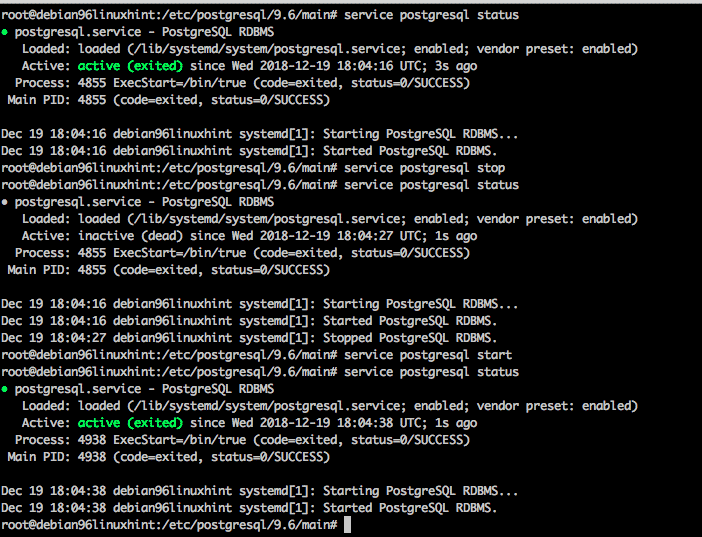Click the green dot above the 3s ago line
702x537 pixels.
click(5, 33)
